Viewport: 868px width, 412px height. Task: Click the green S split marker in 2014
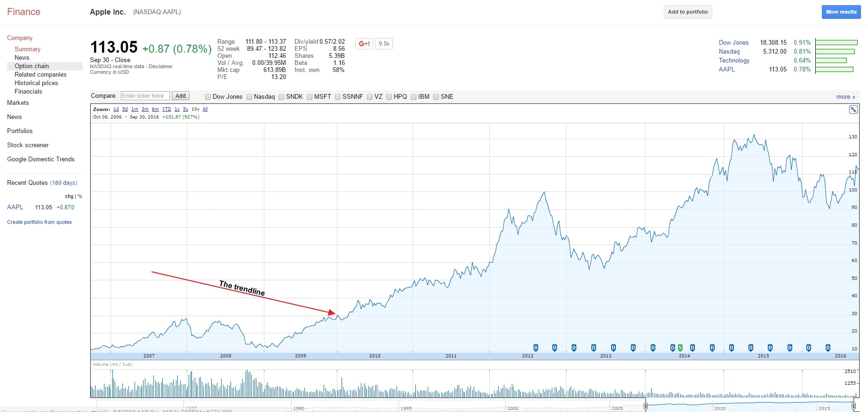click(680, 348)
